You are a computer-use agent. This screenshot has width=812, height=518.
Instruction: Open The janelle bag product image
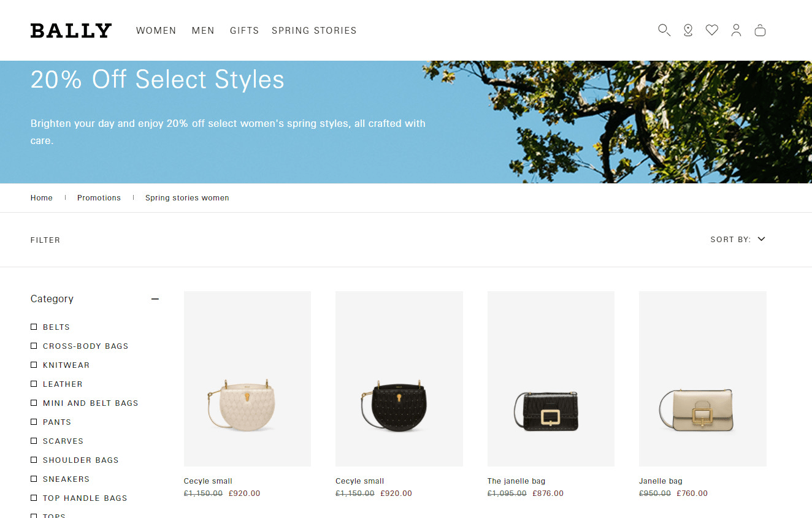click(551, 379)
